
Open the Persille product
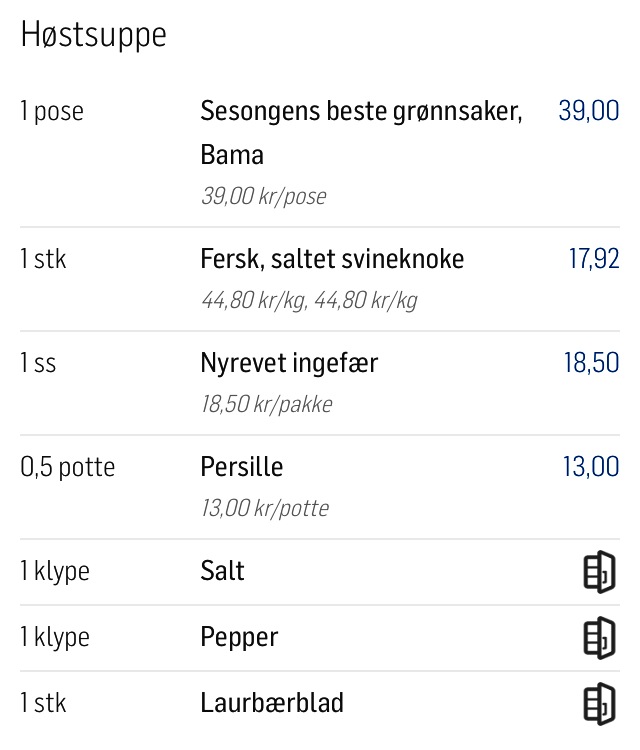tap(242, 467)
